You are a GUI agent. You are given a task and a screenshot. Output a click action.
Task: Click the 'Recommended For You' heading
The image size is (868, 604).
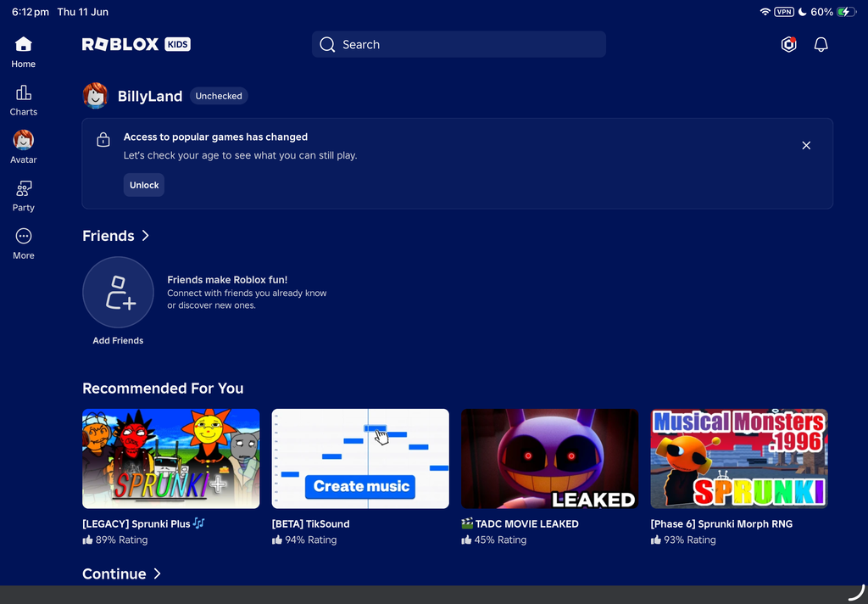pos(163,388)
